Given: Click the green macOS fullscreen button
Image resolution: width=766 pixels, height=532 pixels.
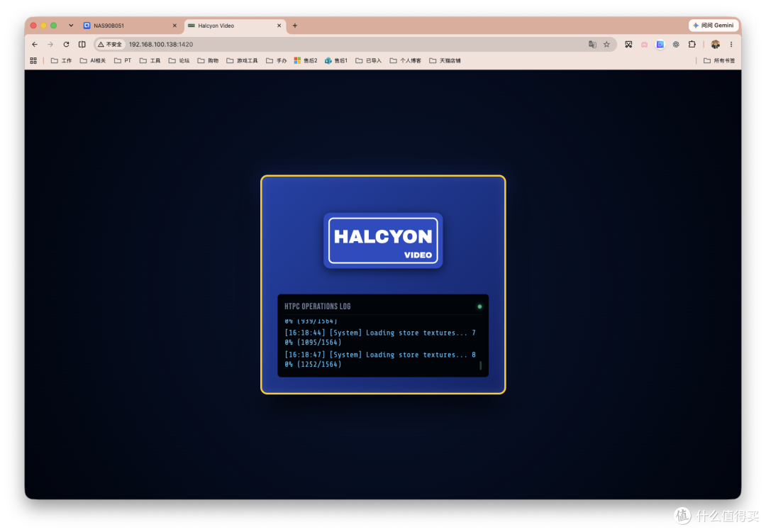Looking at the screenshot, I should (x=54, y=26).
